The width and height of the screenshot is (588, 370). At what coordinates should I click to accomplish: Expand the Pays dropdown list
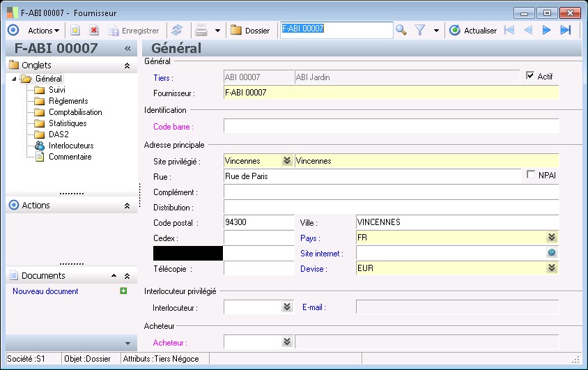(x=552, y=238)
